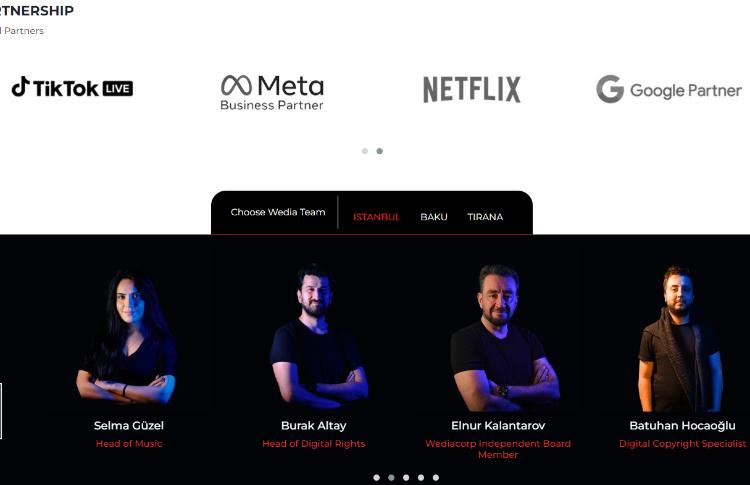Click the Burak Altay name link
The height and width of the screenshot is (485, 750).
(314, 426)
